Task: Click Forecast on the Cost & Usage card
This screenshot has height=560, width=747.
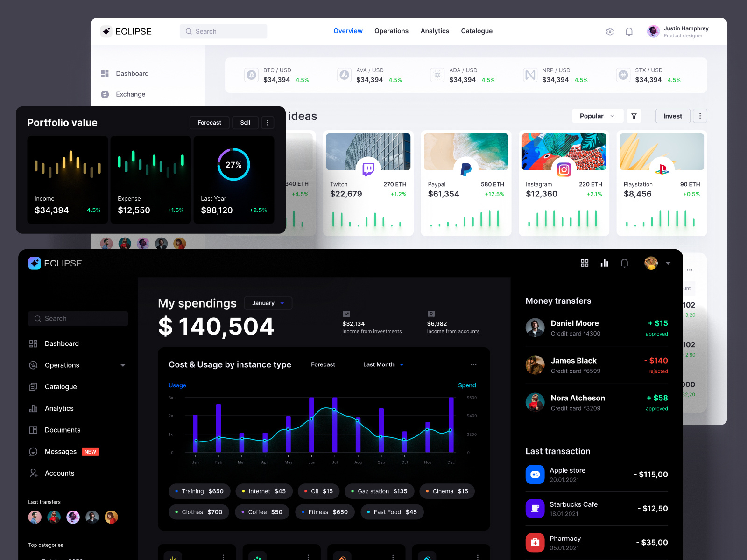Action: coord(323,364)
